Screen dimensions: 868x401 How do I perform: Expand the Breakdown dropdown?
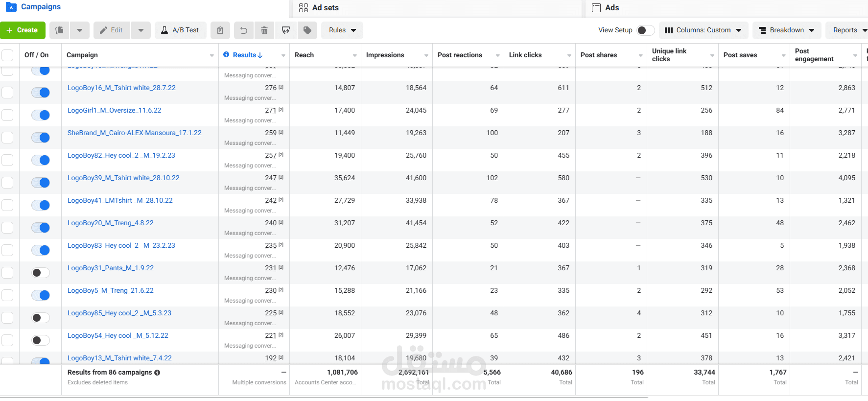click(786, 30)
